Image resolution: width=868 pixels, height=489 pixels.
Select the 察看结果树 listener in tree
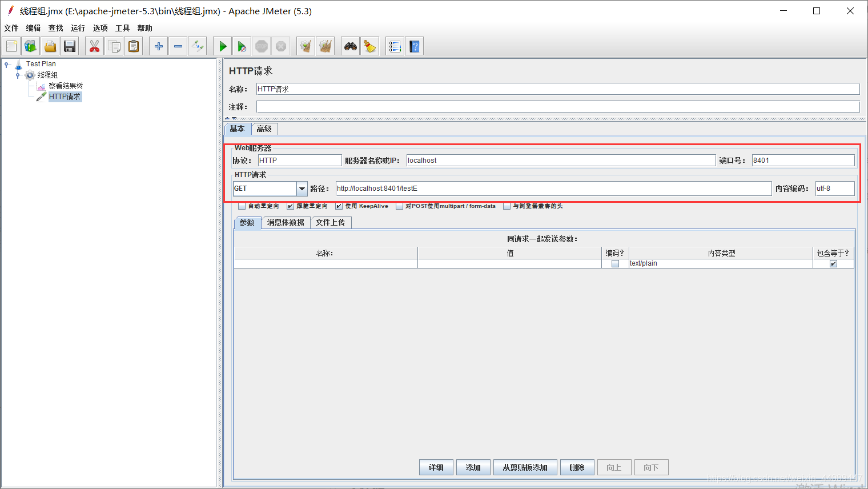tap(66, 86)
